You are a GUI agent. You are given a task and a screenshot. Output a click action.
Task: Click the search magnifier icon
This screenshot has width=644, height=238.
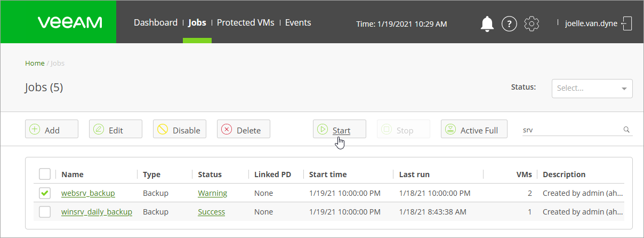pos(626,130)
